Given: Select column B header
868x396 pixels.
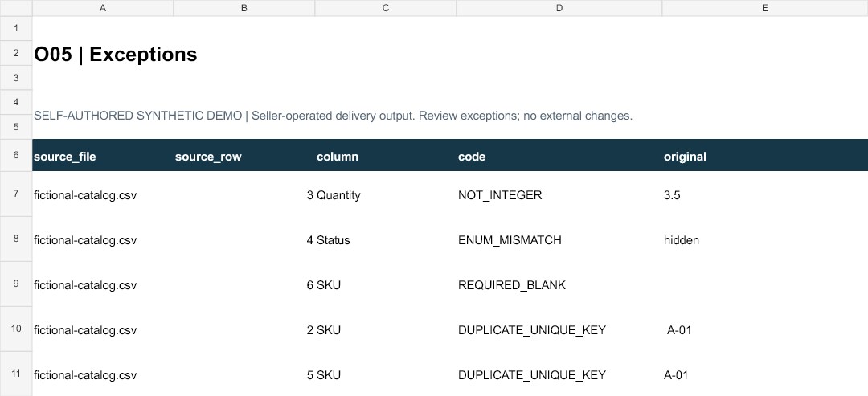Looking at the screenshot, I should (244, 8).
